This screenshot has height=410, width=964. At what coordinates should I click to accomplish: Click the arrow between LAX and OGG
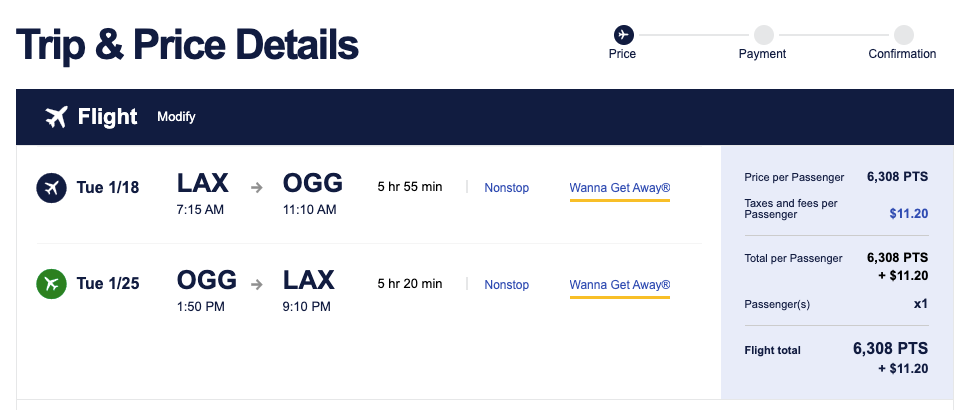[257, 187]
